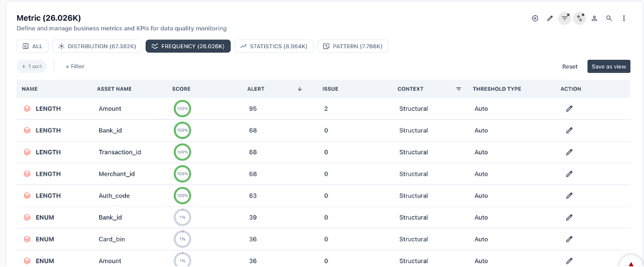Edit the Transaction_id row via pencil icon
Viewport: 644px width, 267px height.
569,152
